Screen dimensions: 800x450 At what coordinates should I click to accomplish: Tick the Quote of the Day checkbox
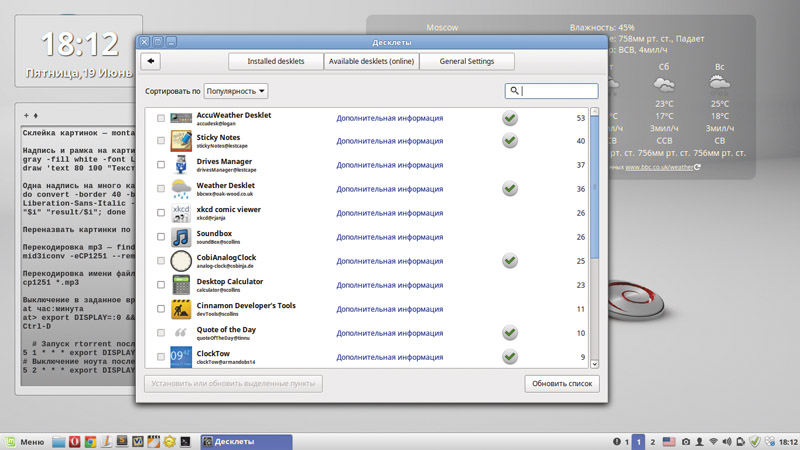tap(161, 333)
